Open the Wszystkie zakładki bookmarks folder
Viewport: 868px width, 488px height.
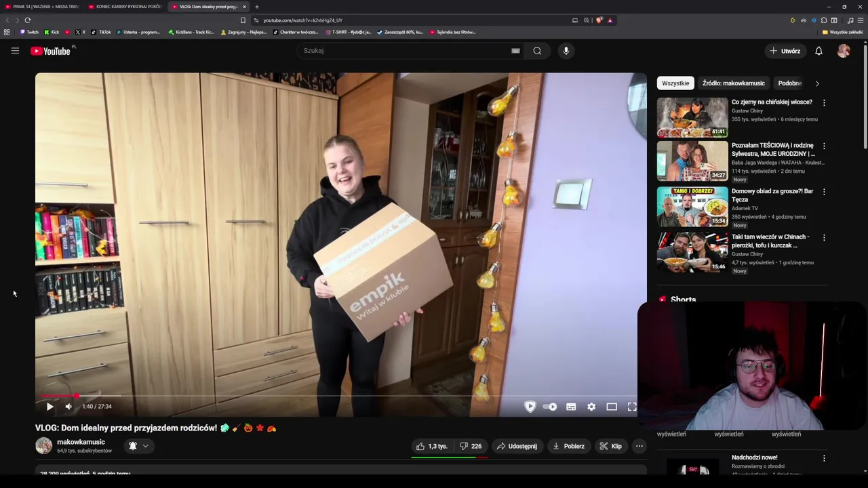click(x=842, y=32)
